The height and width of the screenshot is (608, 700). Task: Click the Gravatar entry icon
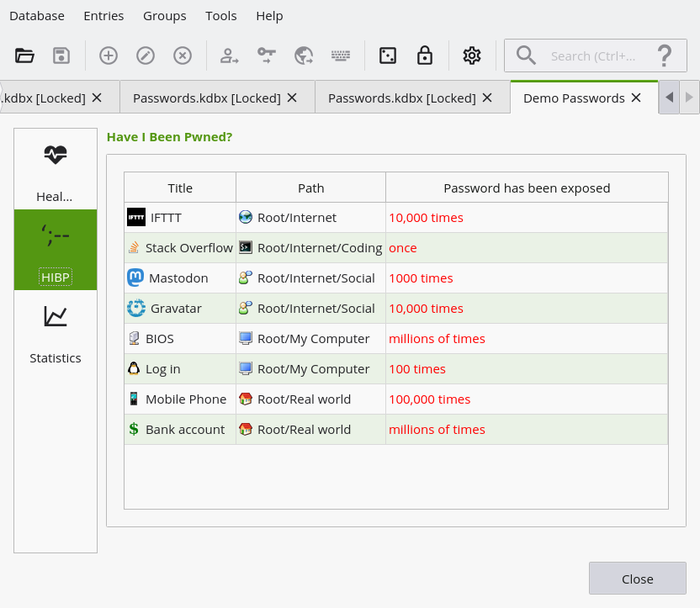(136, 309)
